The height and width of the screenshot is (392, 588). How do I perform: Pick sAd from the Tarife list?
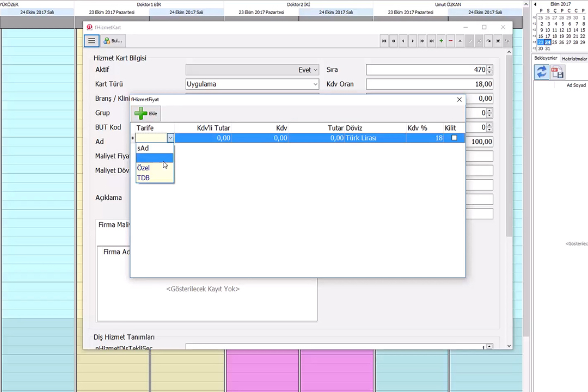click(143, 148)
